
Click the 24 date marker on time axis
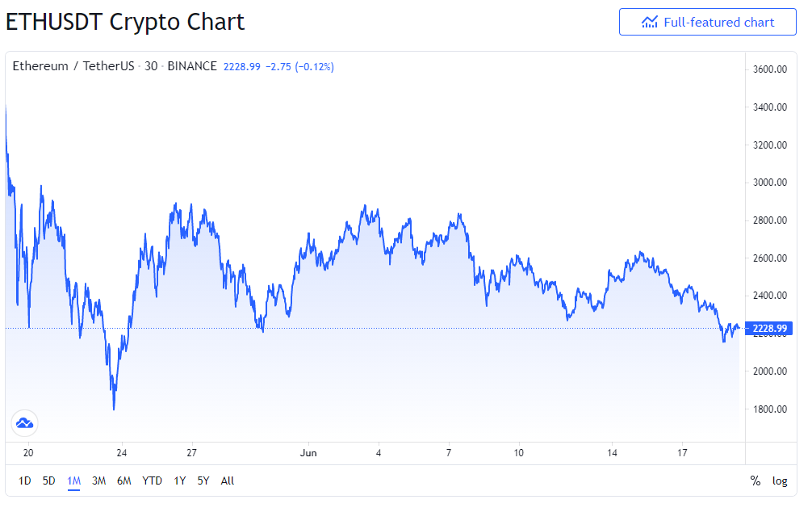(121, 453)
